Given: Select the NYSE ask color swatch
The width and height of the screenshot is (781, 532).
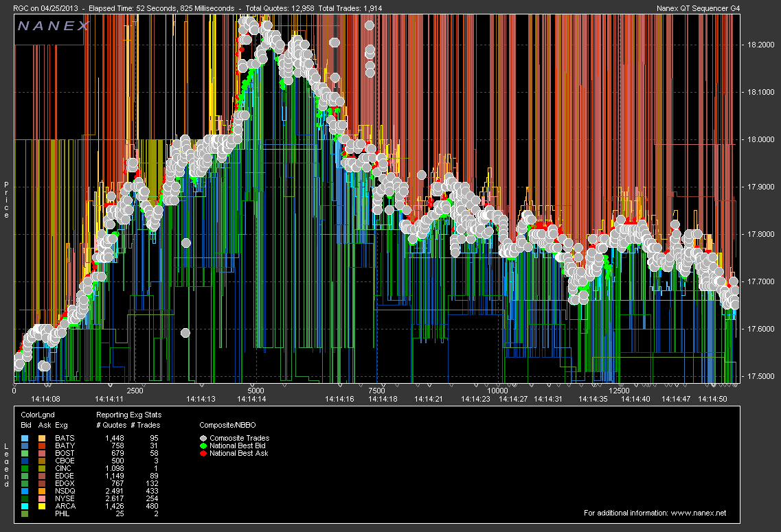Looking at the screenshot, I should point(42,498).
